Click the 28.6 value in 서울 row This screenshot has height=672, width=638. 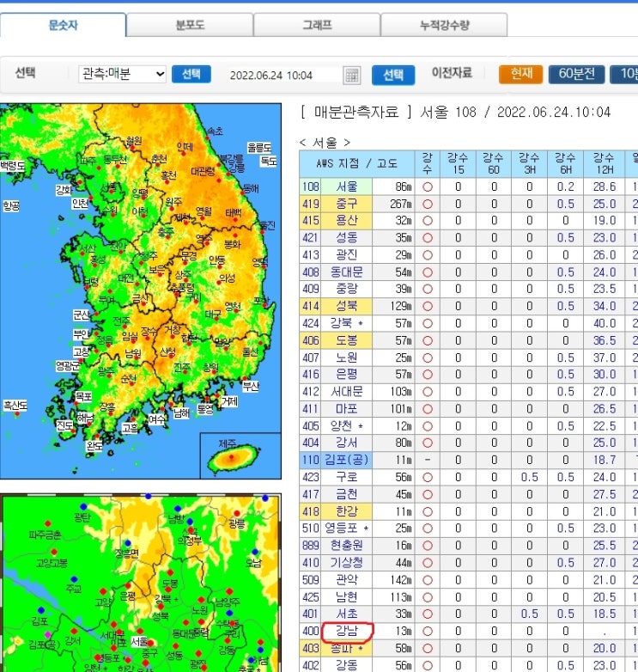click(605, 186)
